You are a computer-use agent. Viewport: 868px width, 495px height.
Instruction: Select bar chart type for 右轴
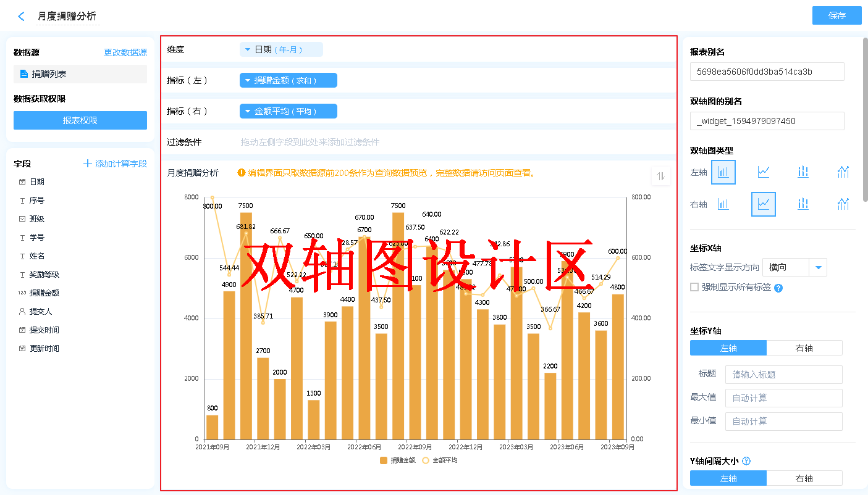click(x=723, y=204)
